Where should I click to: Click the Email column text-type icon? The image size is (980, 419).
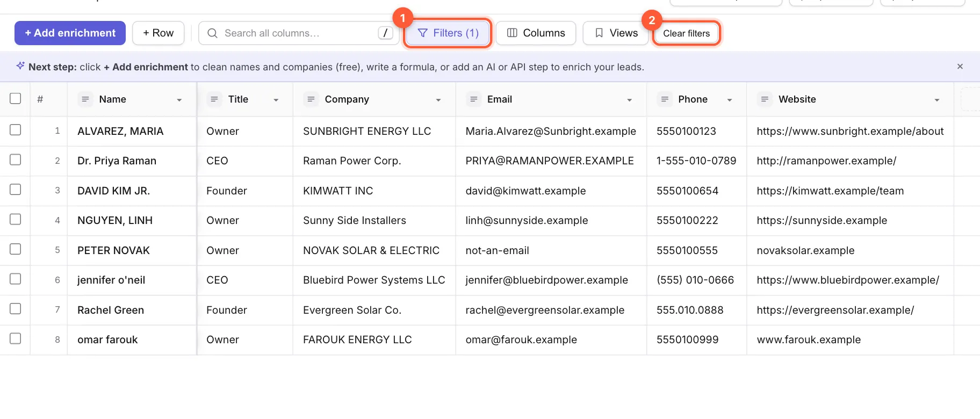pyautogui.click(x=473, y=99)
